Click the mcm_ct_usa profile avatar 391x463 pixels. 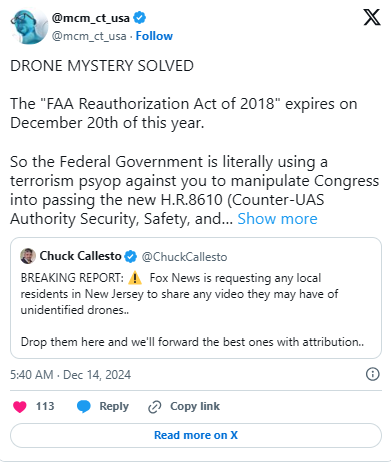pos(29,27)
